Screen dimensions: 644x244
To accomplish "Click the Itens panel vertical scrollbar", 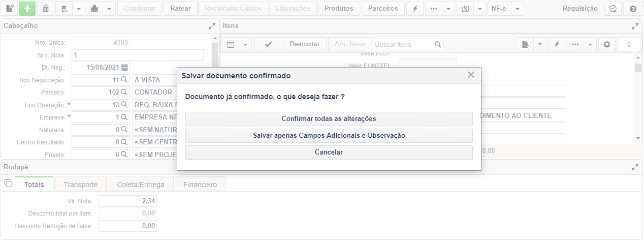I will coord(638,98).
